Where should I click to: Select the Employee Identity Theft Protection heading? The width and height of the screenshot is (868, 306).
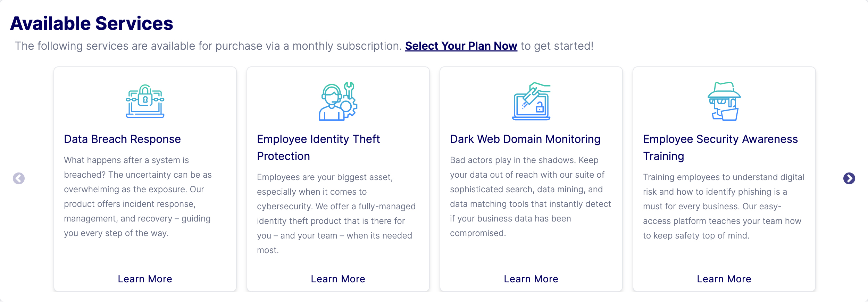click(x=318, y=147)
